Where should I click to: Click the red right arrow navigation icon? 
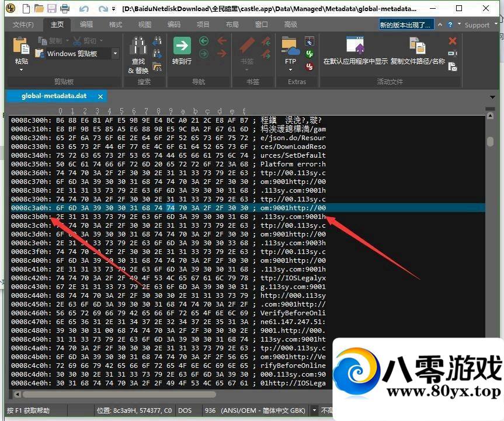(x=222, y=53)
